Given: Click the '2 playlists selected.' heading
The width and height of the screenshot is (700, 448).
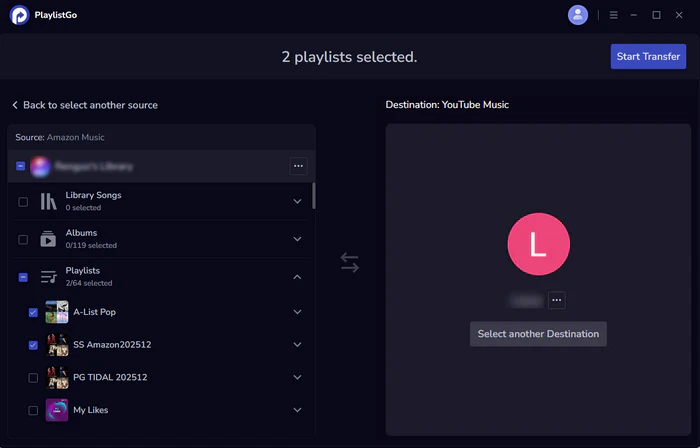Looking at the screenshot, I should 349,57.
